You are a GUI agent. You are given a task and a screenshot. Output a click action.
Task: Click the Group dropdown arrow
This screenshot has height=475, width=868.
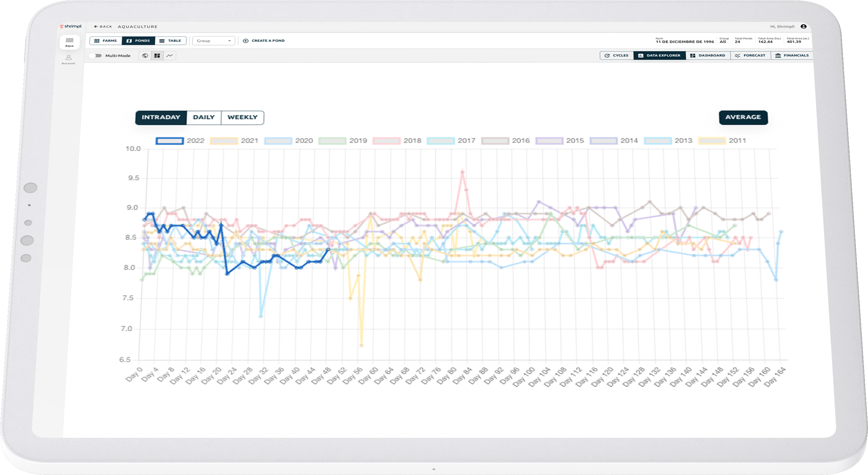pos(230,41)
